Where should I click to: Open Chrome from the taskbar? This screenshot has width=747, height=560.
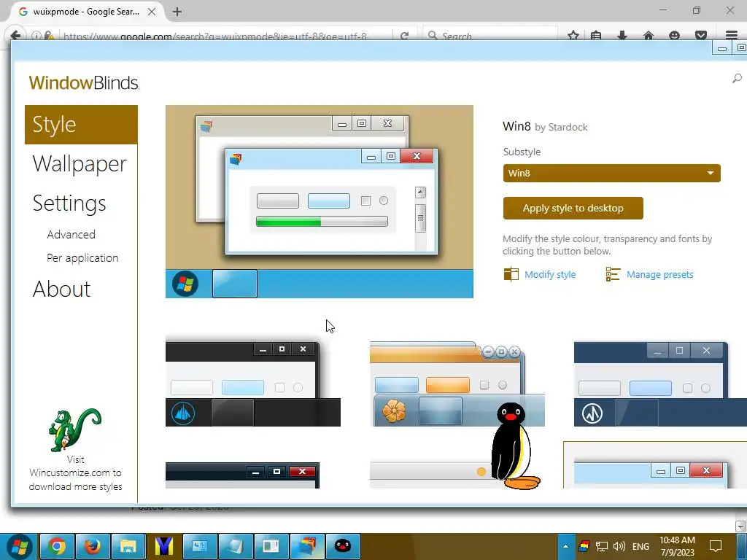pos(57,546)
